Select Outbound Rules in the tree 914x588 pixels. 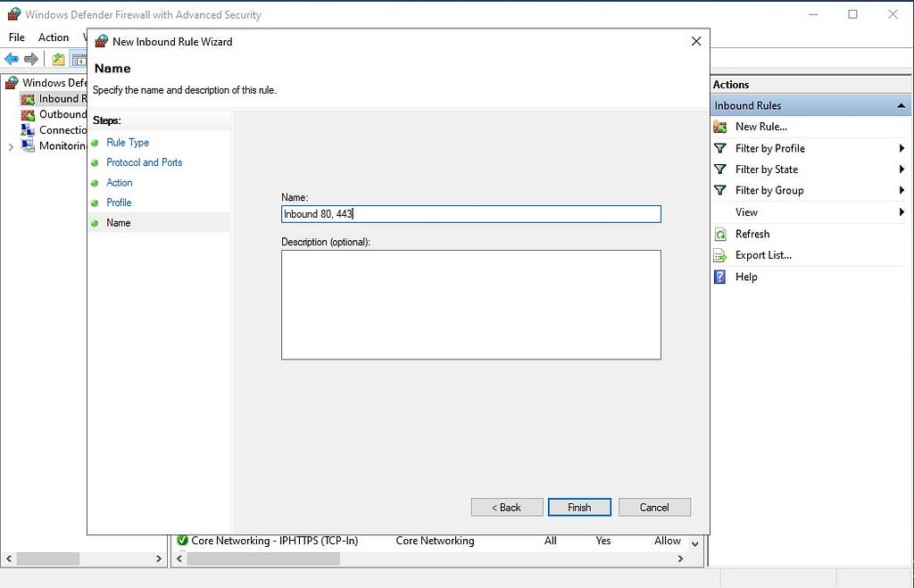62,114
